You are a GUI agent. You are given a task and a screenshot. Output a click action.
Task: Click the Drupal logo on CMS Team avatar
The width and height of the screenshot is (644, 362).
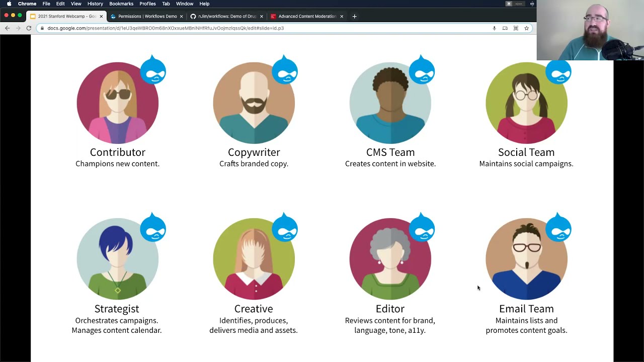click(422, 69)
